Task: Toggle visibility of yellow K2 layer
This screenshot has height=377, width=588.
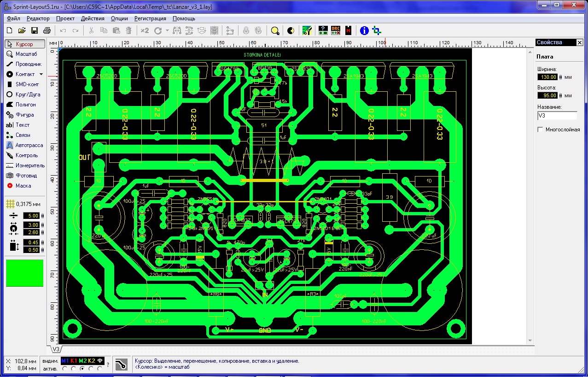Action: pos(91,360)
